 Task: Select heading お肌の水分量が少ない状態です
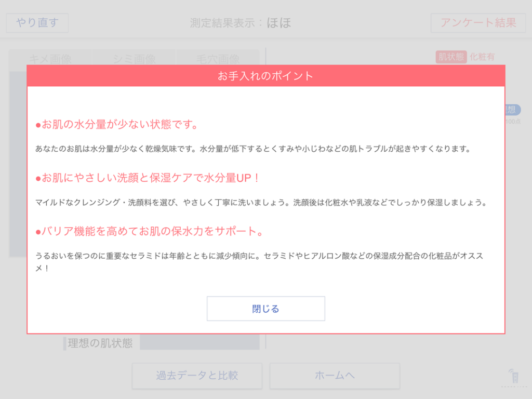(x=117, y=125)
